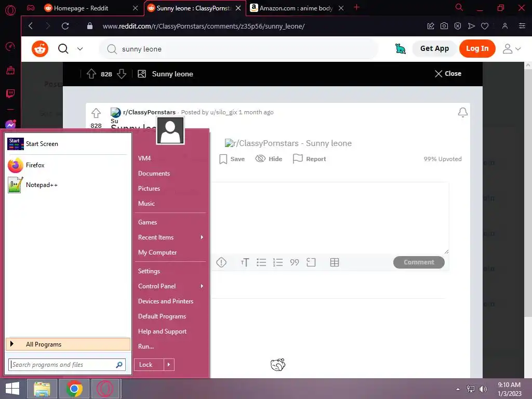Click the Search programs and files box
The image size is (532, 399).
click(x=67, y=365)
